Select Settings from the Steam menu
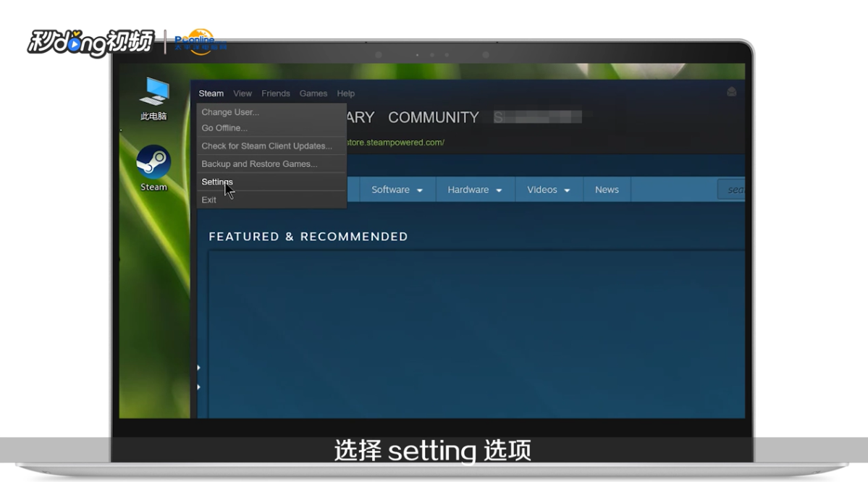 point(217,182)
